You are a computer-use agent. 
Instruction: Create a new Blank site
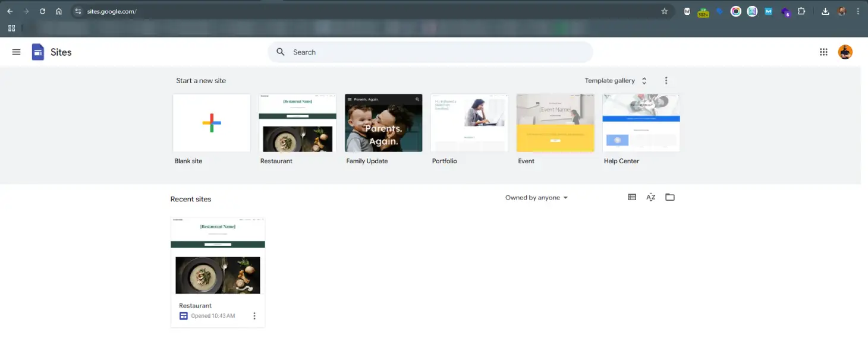211,123
